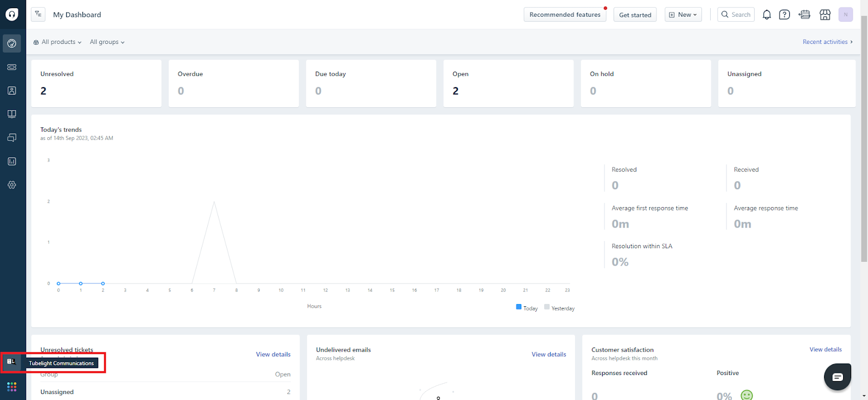Click the Tubelight Communications sidebar icon
868x400 pixels.
coord(11,362)
